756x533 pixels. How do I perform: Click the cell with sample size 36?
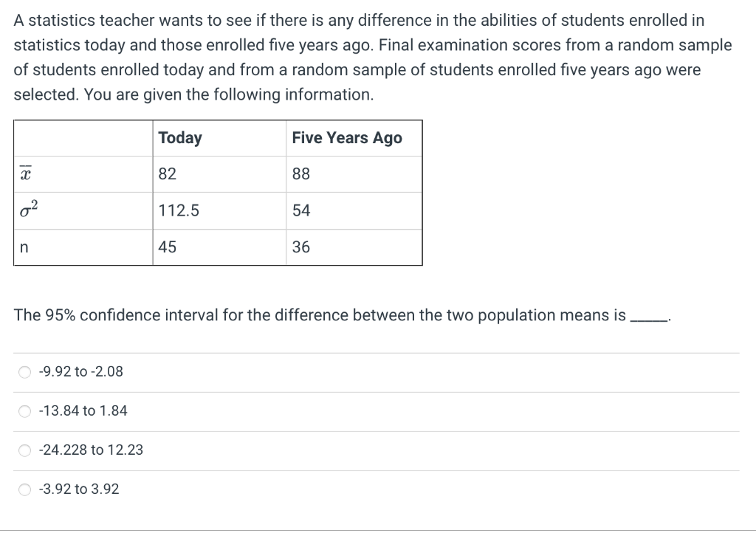354,247
